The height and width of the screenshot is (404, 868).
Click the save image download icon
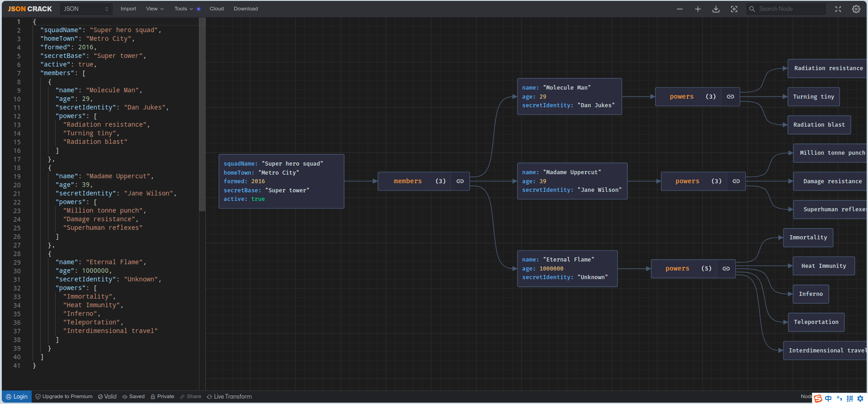coord(716,9)
